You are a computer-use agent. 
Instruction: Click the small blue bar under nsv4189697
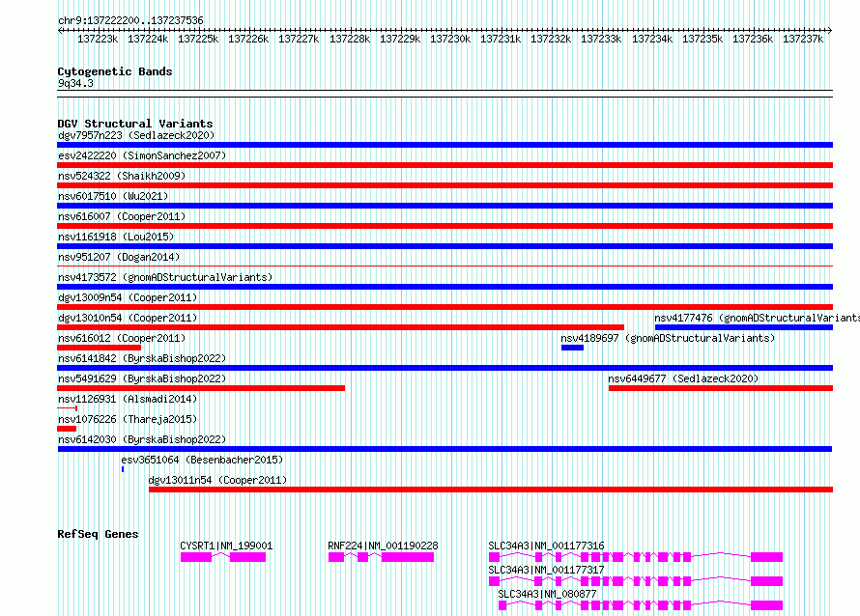572,348
